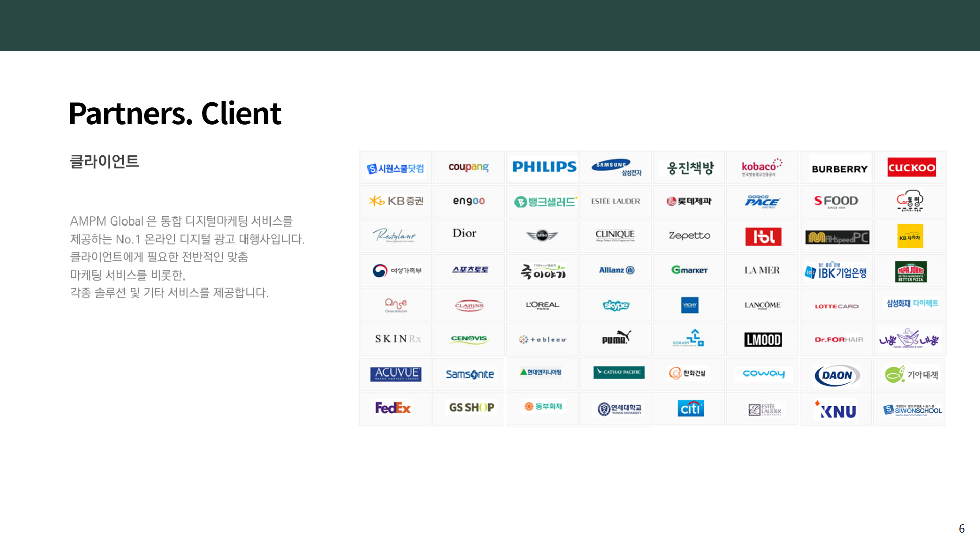Screen dimensions: 980x551
Task: Click the ESTÉE LAUDER text logo
Action: click(x=615, y=201)
